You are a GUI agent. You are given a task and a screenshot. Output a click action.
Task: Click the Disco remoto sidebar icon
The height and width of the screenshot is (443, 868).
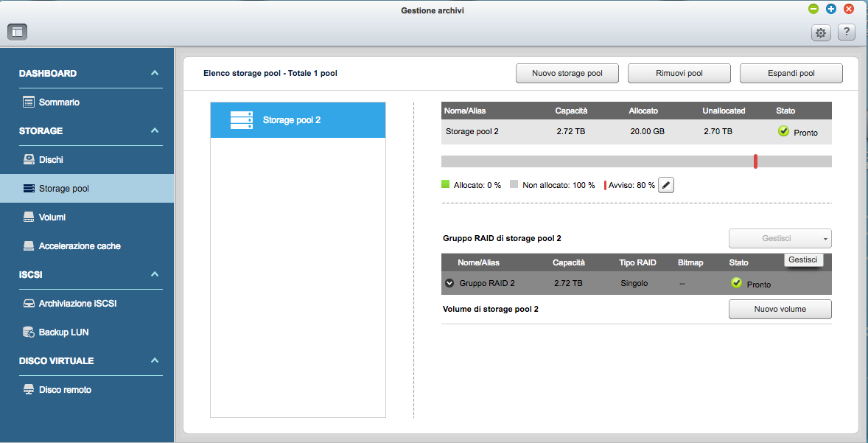29,390
